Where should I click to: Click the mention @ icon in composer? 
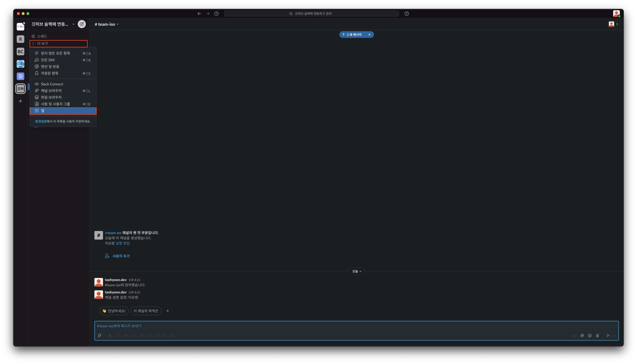[582, 336]
